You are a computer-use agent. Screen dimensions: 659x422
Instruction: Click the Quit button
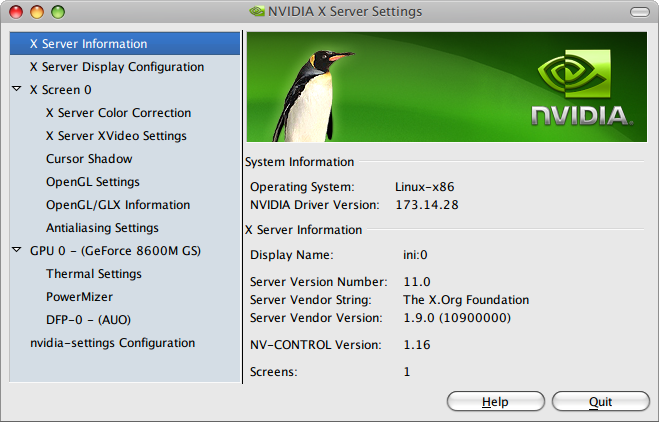(x=601, y=402)
